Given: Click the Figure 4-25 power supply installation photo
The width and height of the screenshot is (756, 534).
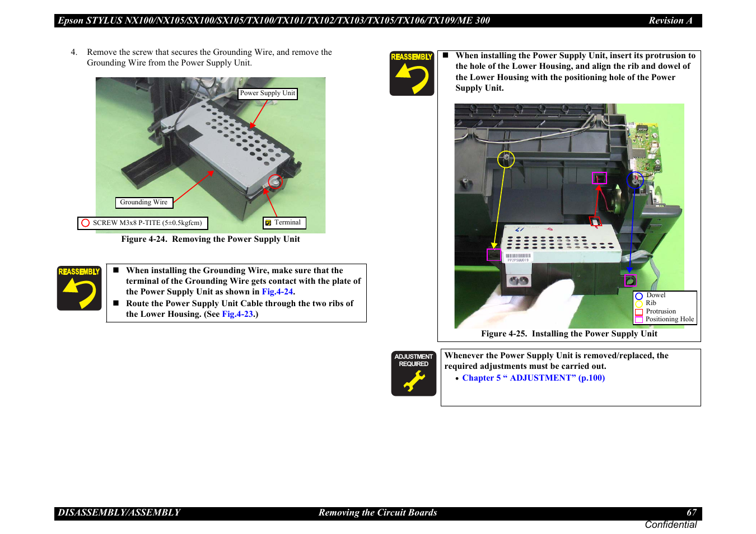Looking at the screenshot, I should 569,216.
